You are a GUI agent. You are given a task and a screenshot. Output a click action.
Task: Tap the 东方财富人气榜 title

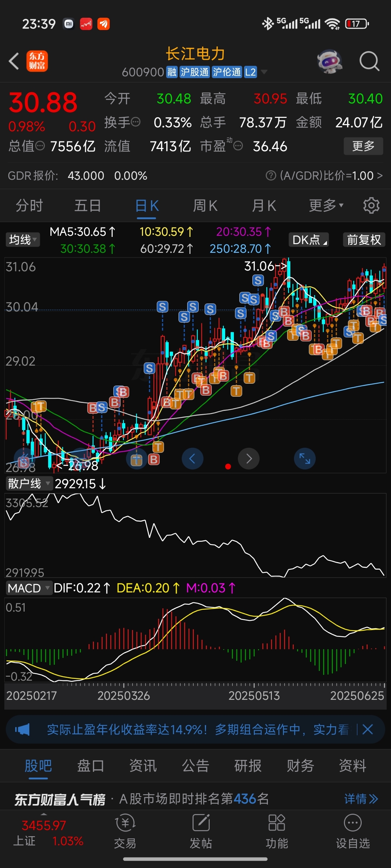click(x=60, y=799)
